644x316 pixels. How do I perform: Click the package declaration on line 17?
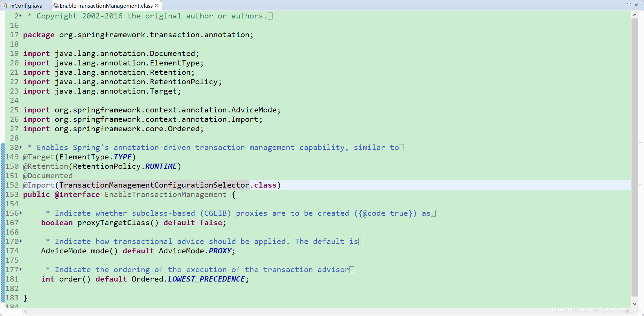click(x=138, y=35)
